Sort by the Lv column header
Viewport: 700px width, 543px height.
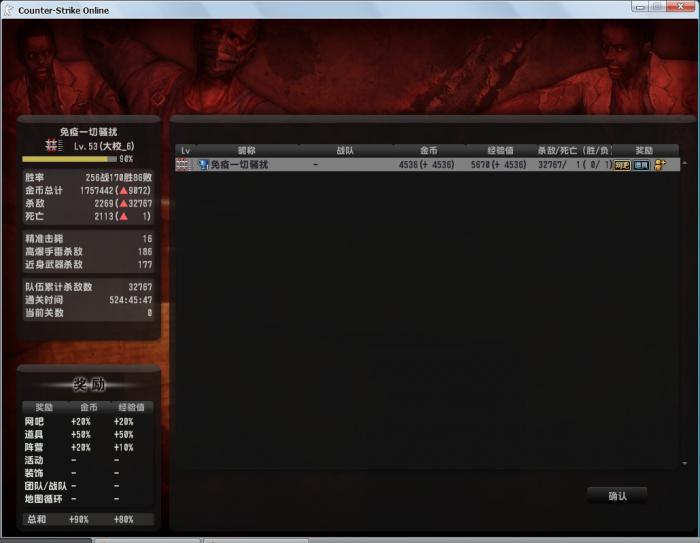(x=186, y=151)
